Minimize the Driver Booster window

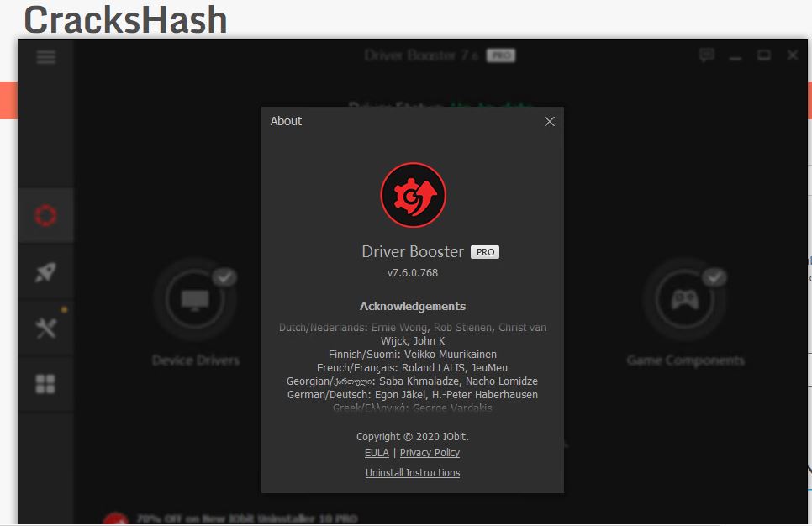click(x=736, y=56)
